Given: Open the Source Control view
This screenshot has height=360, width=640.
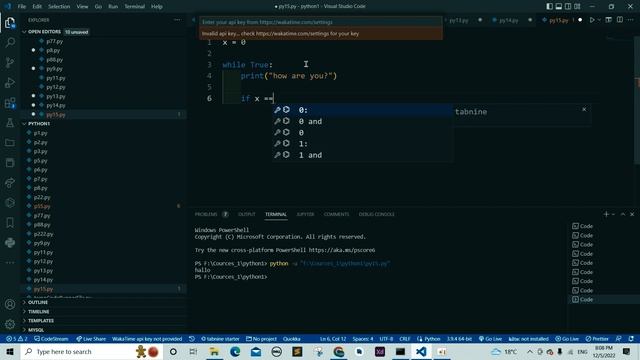Looking at the screenshot, I should 10,62.
